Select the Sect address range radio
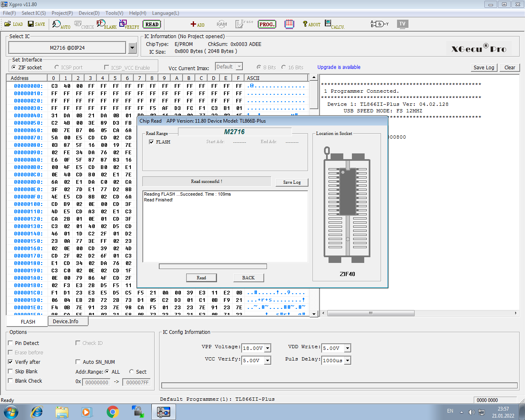 132,372
